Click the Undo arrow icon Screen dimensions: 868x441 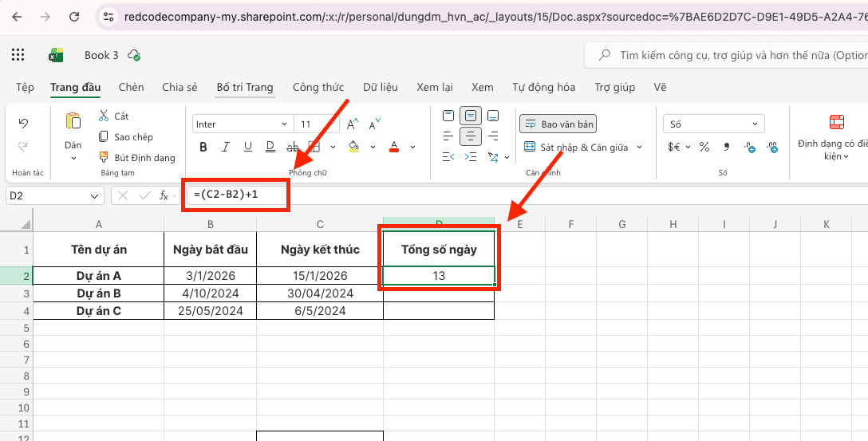pyautogui.click(x=23, y=123)
